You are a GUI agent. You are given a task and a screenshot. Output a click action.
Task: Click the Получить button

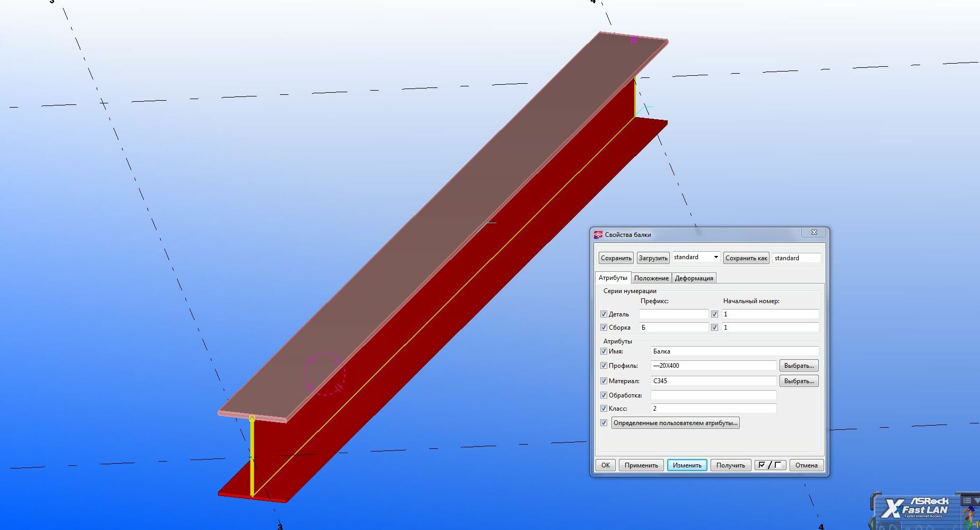731,465
